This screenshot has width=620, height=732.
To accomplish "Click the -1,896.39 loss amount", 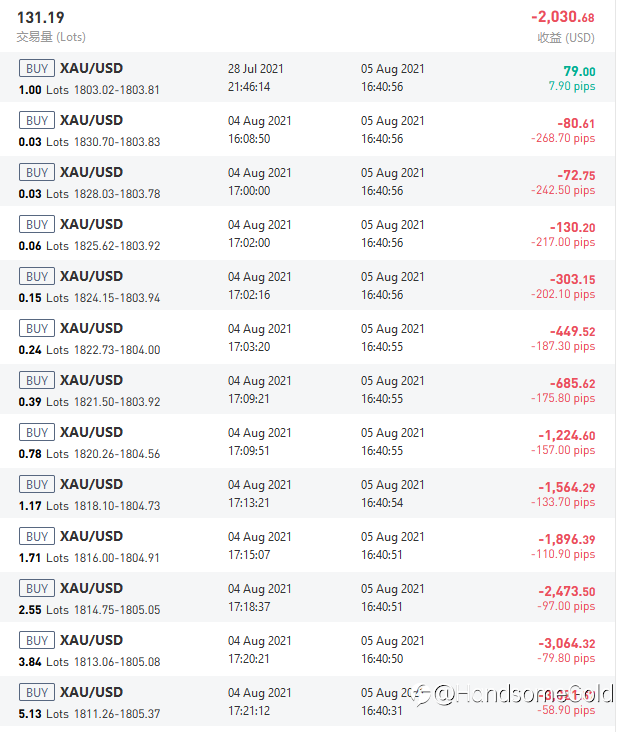I will [566, 539].
